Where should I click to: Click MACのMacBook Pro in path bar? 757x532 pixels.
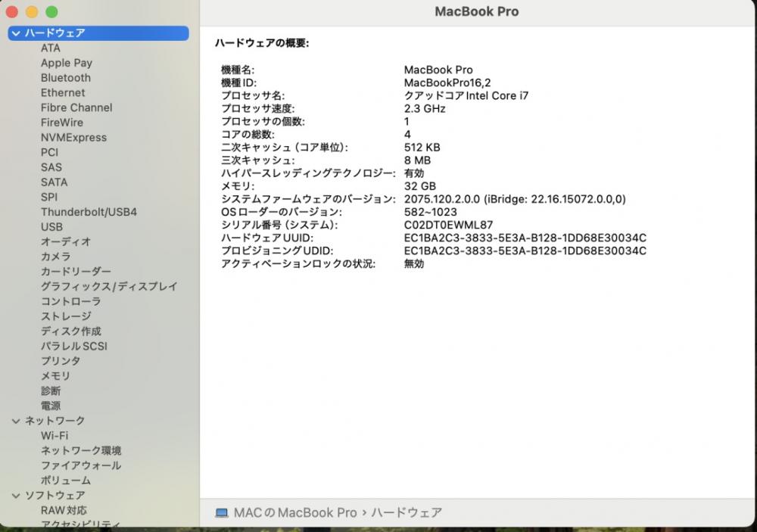[x=295, y=512]
